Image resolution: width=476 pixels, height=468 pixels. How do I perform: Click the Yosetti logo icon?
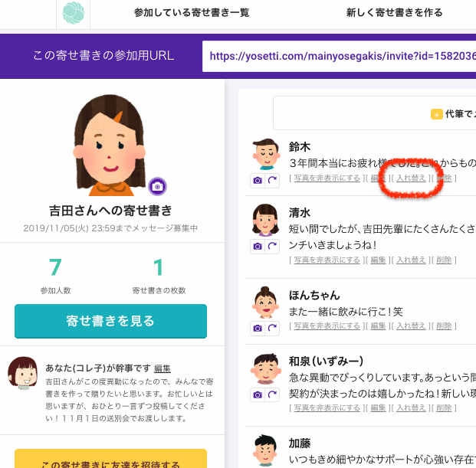[x=73, y=13]
